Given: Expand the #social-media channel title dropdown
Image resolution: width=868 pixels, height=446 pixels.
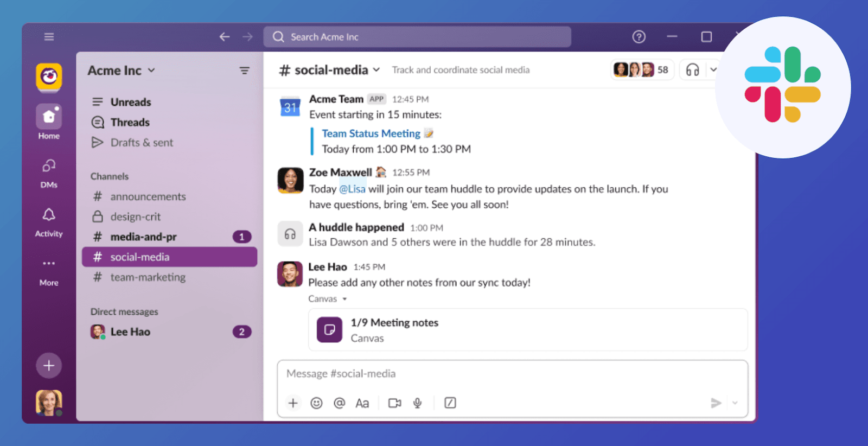Looking at the screenshot, I should pos(329,70).
